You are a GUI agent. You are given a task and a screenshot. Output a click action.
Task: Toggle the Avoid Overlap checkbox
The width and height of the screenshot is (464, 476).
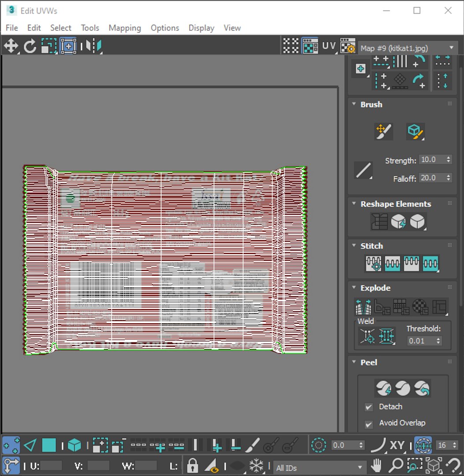pos(369,424)
